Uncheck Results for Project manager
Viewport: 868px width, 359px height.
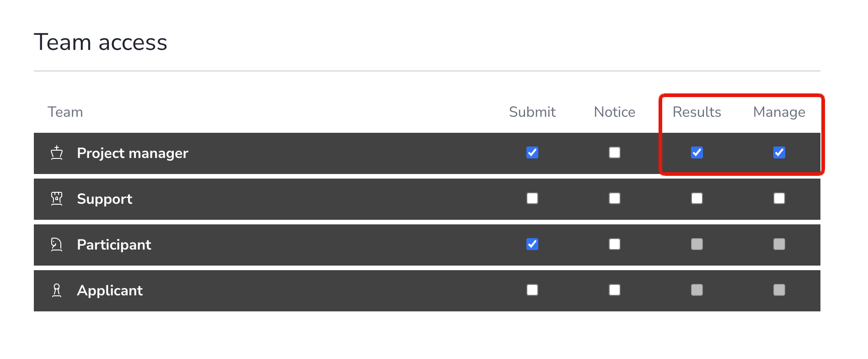(697, 152)
